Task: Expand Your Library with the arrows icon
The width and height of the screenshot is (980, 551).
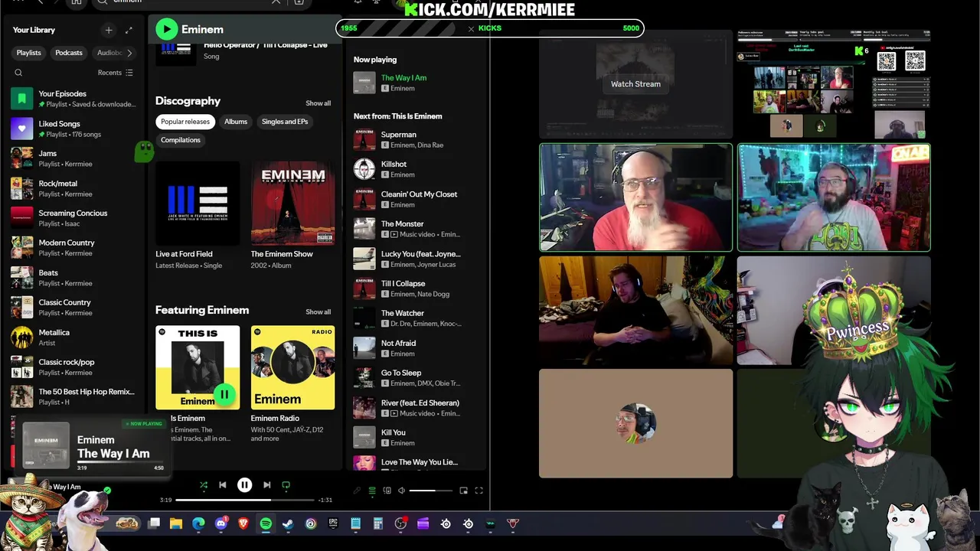Action: [129, 30]
